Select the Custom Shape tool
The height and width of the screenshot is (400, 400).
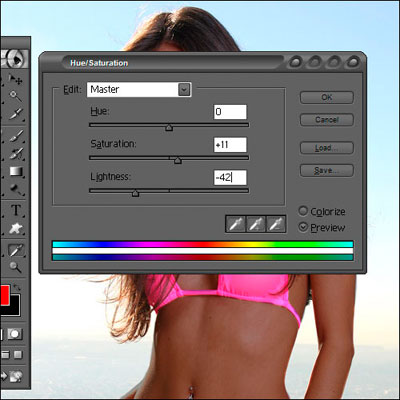pyautogui.click(x=15, y=229)
